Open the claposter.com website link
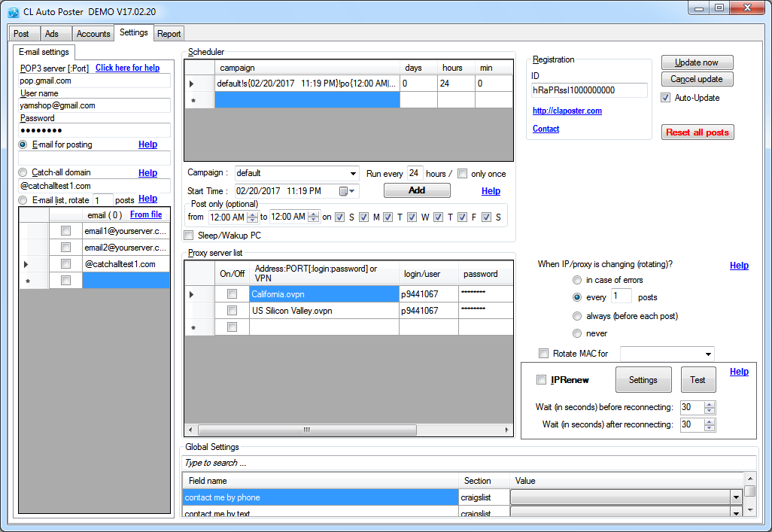 pos(567,111)
